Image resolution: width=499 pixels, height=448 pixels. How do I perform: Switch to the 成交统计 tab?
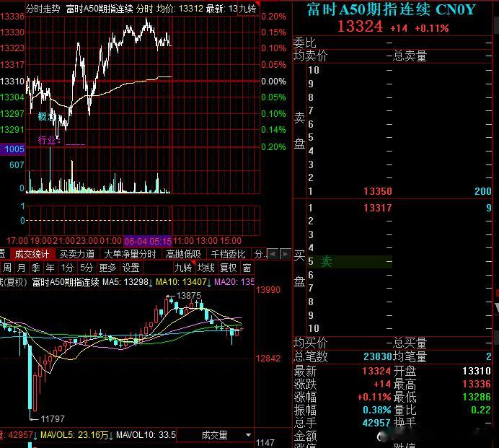point(32,254)
